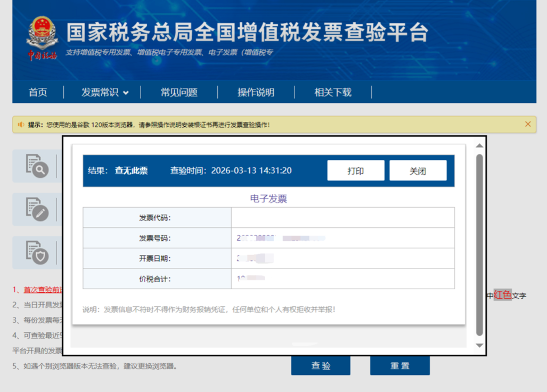Click the blurred total amount value cell
547x392 pixels.
click(343, 279)
